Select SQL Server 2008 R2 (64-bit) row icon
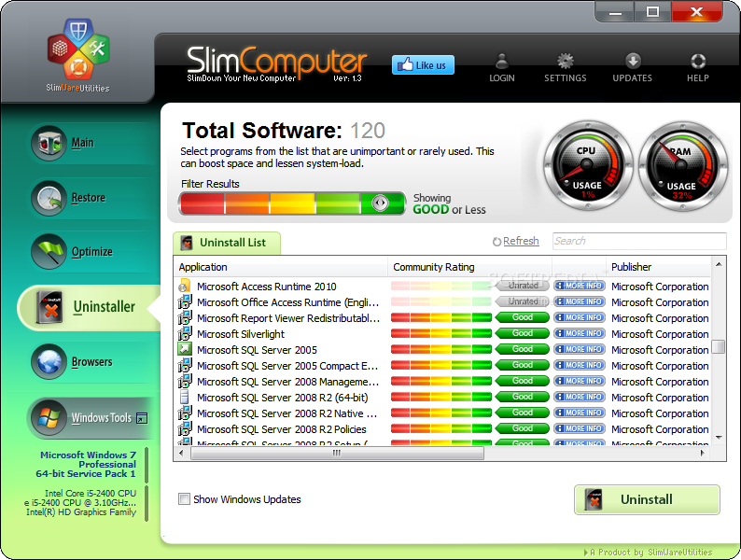 [x=185, y=397]
